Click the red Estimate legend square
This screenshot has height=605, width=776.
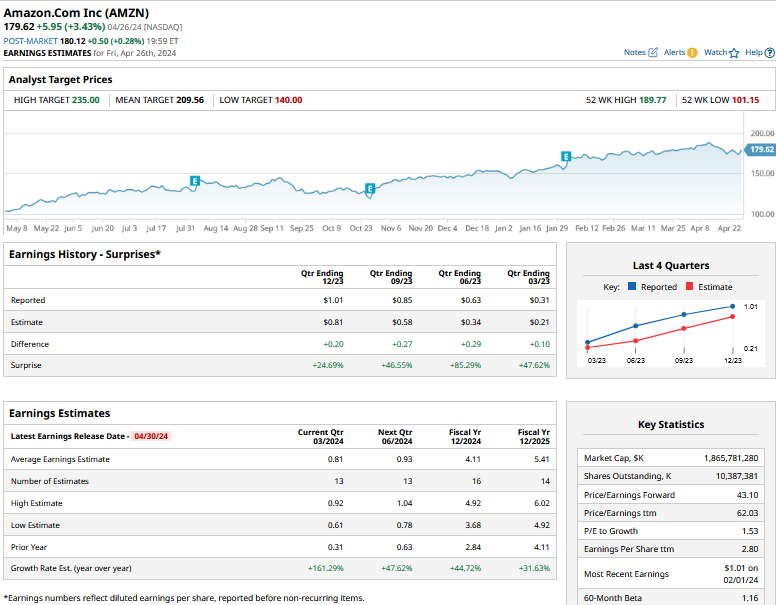tap(690, 287)
